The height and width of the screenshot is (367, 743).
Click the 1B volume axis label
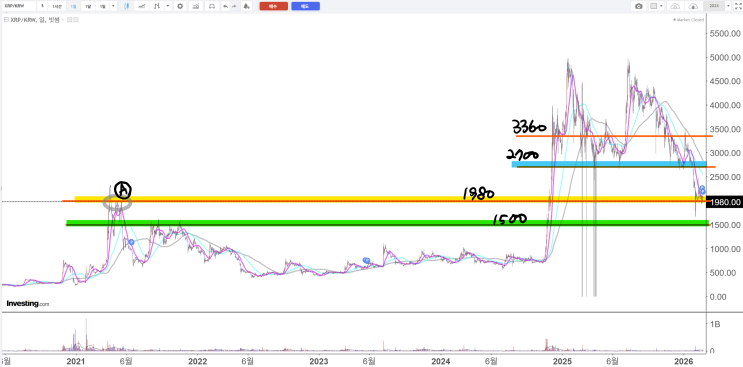click(x=715, y=324)
